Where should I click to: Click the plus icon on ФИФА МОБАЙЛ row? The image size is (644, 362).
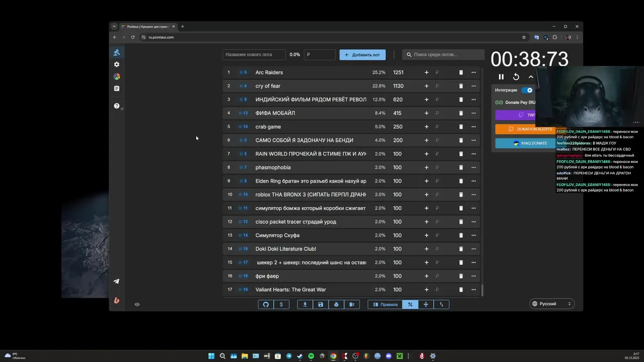(x=427, y=113)
